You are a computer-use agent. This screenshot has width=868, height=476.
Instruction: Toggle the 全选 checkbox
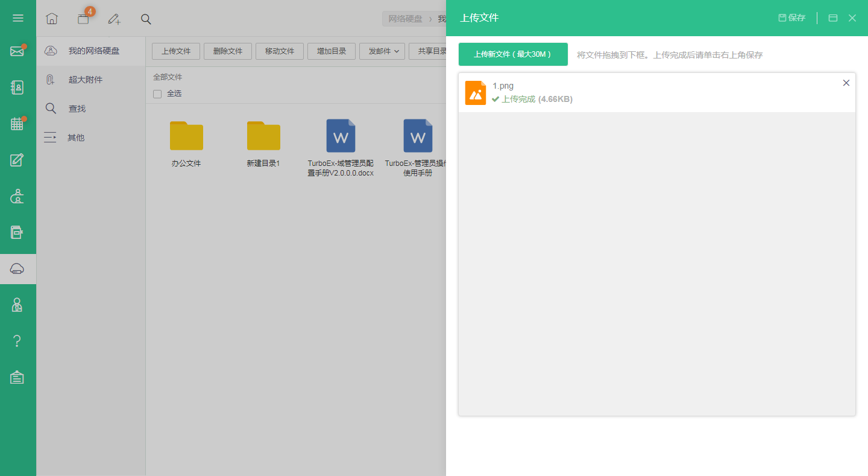pos(157,94)
